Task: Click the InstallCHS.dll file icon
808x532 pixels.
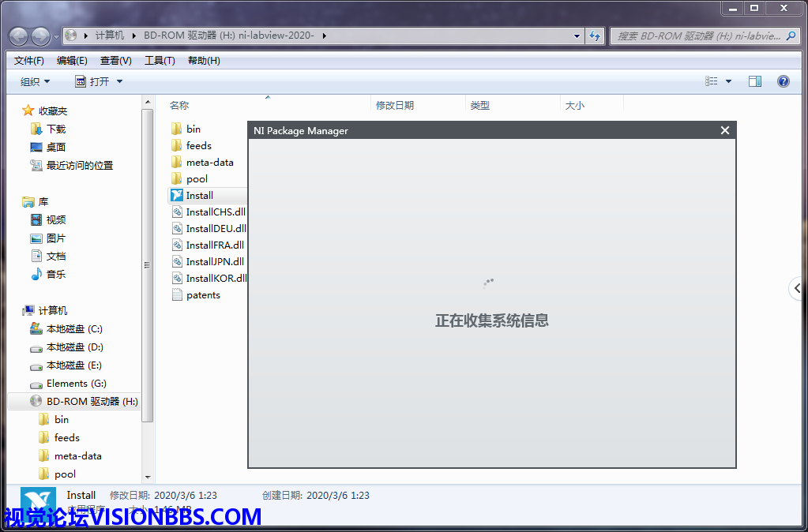Action: tap(177, 212)
